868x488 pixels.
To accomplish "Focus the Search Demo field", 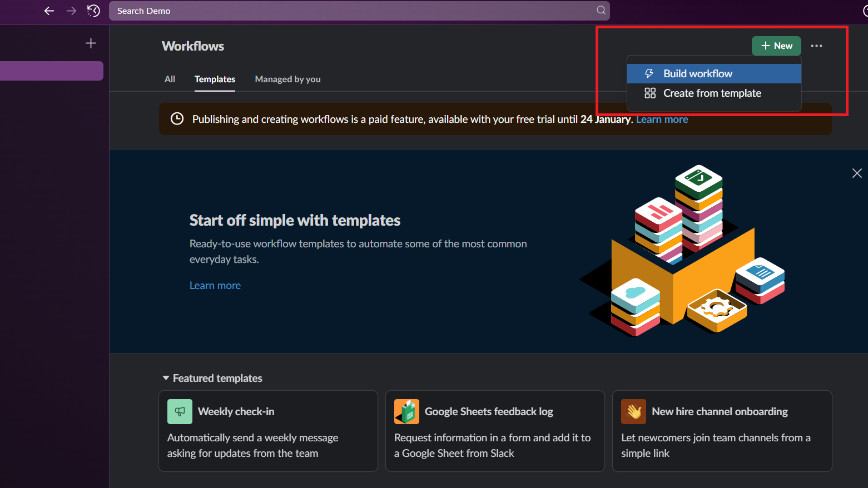I will (x=359, y=11).
